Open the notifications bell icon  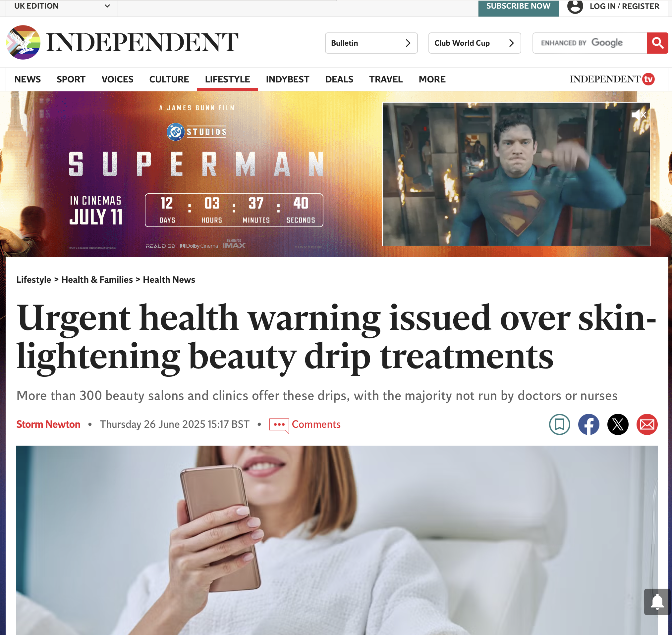657,602
